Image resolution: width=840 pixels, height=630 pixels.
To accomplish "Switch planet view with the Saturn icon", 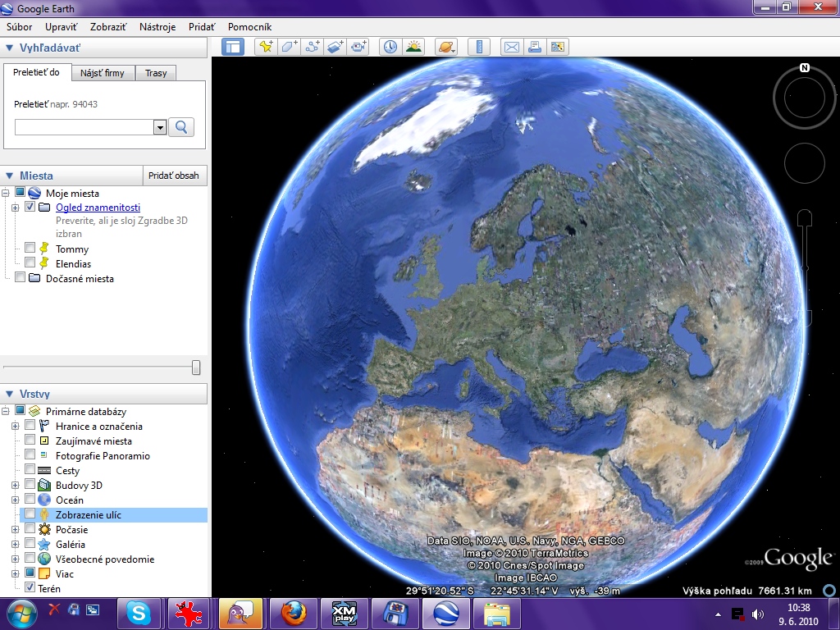I will (446, 47).
